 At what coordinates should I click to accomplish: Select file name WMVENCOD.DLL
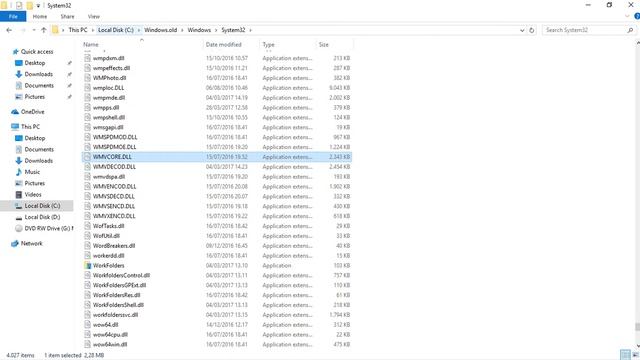point(115,187)
